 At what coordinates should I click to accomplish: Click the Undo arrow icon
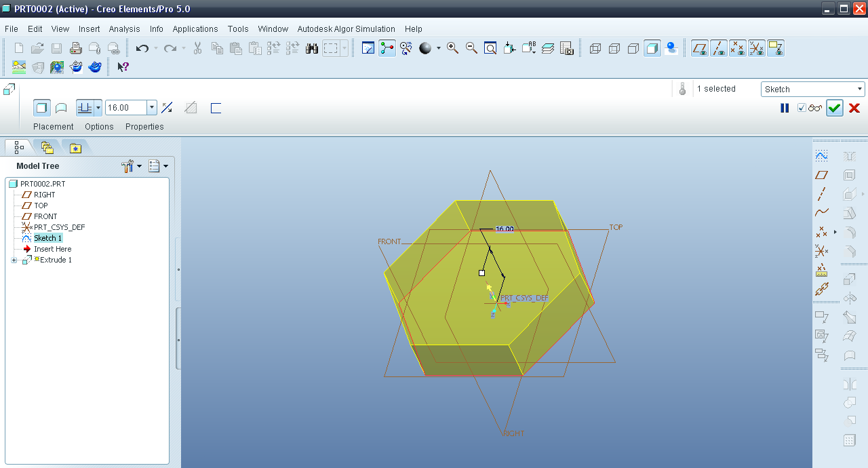click(x=142, y=48)
